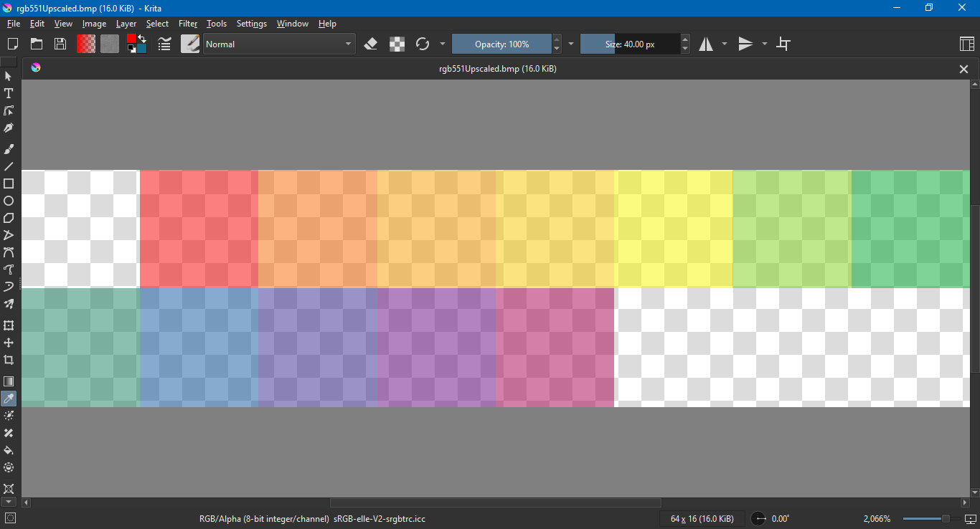Select the Text tool in toolbox
This screenshot has height=529, width=980.
coord(9,93)
